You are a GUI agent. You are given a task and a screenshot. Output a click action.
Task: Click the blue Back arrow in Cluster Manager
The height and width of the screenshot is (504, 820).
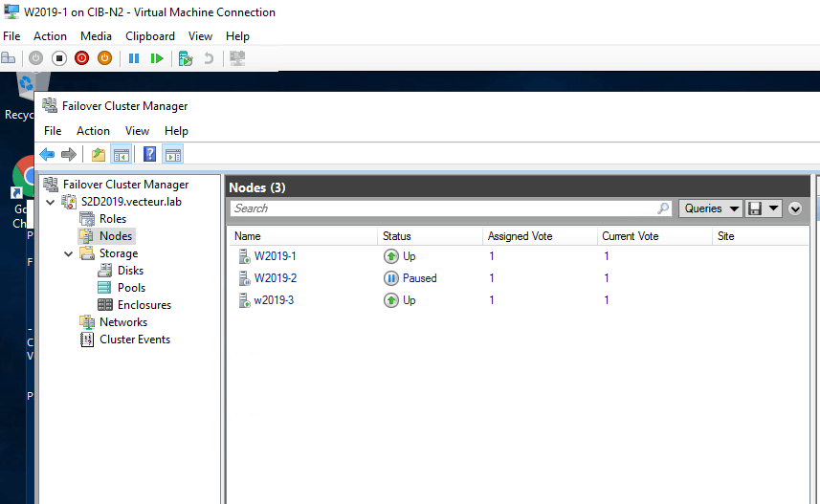click(47, 154)
